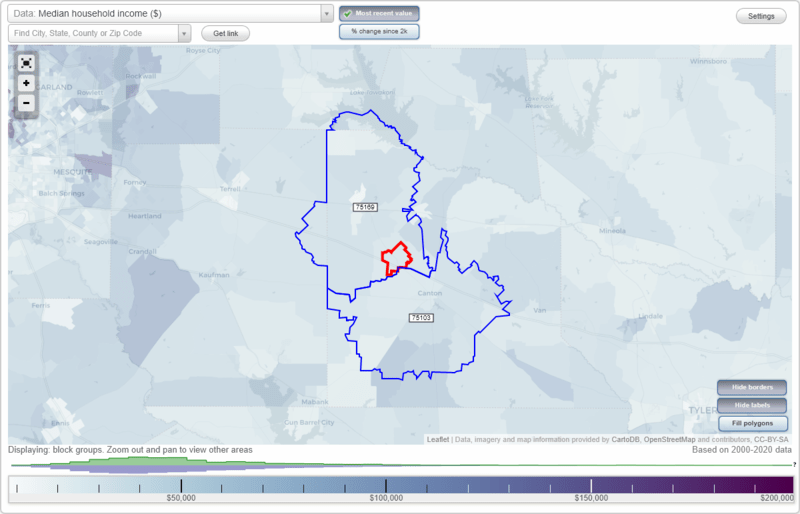
Task: Click the Ennis city label
Action: coord(60,423)
